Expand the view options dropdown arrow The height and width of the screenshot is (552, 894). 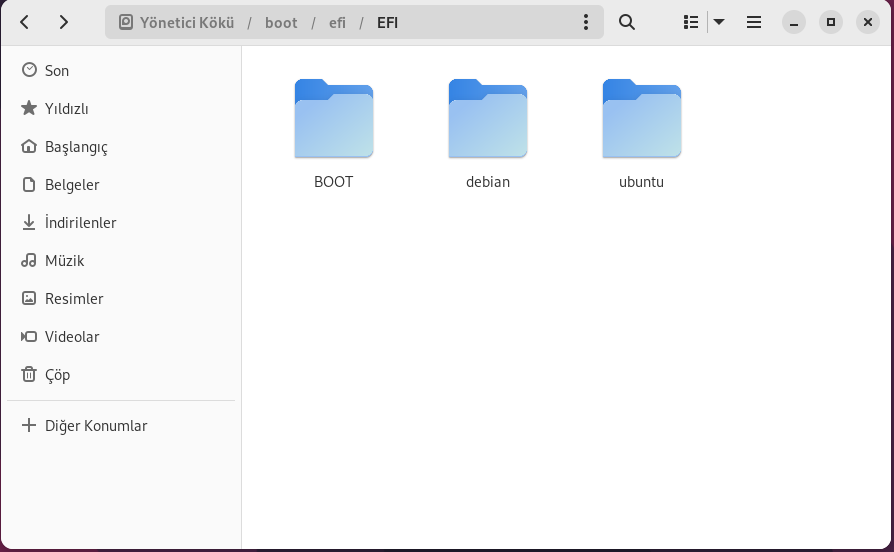(x=719, y=22)
